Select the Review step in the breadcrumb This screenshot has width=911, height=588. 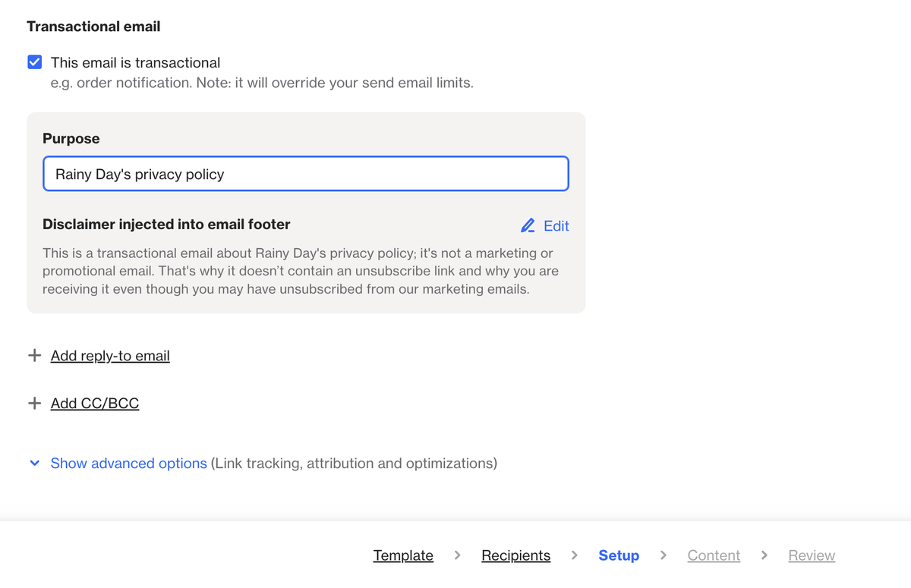(x=811, y=555)
